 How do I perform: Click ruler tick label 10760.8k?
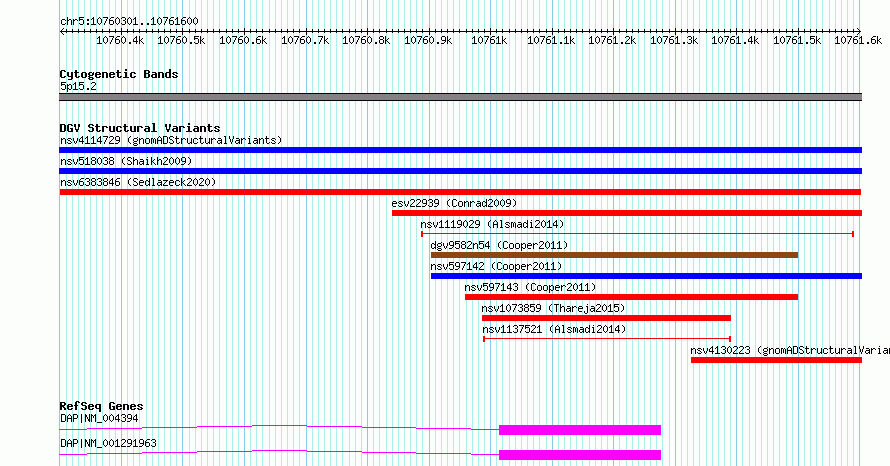pyautogui.click(x=366, y=41)
